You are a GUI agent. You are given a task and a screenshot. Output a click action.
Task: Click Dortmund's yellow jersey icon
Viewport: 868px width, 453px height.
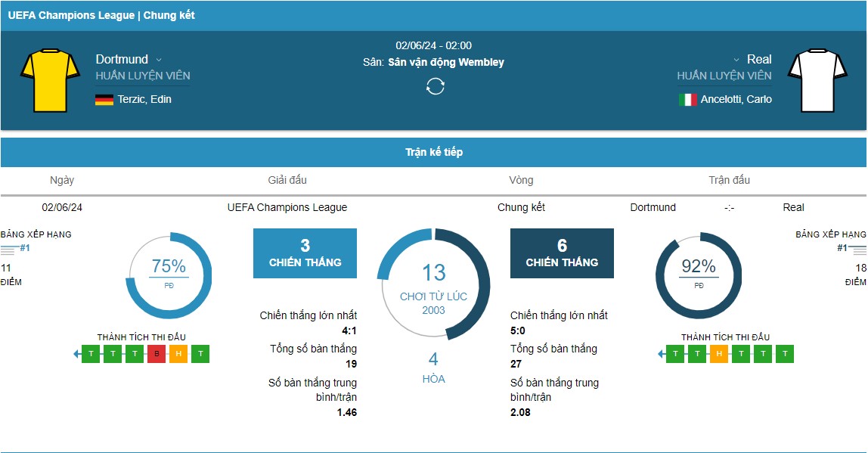point(50,80)
